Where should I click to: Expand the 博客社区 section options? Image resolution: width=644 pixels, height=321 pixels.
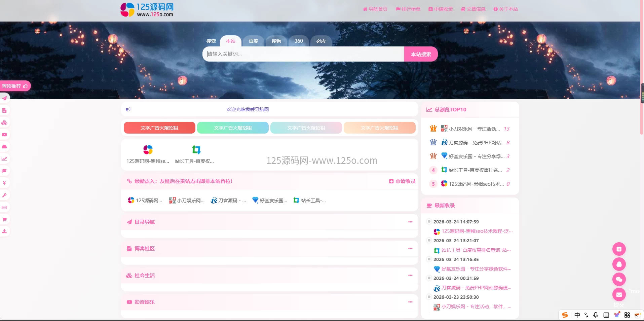click(410, 248)
